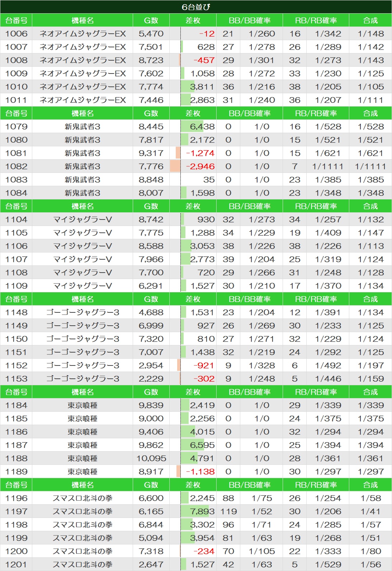Click machine number 1011
Viewport: 392px width, 571px height.
pos(16,100)
